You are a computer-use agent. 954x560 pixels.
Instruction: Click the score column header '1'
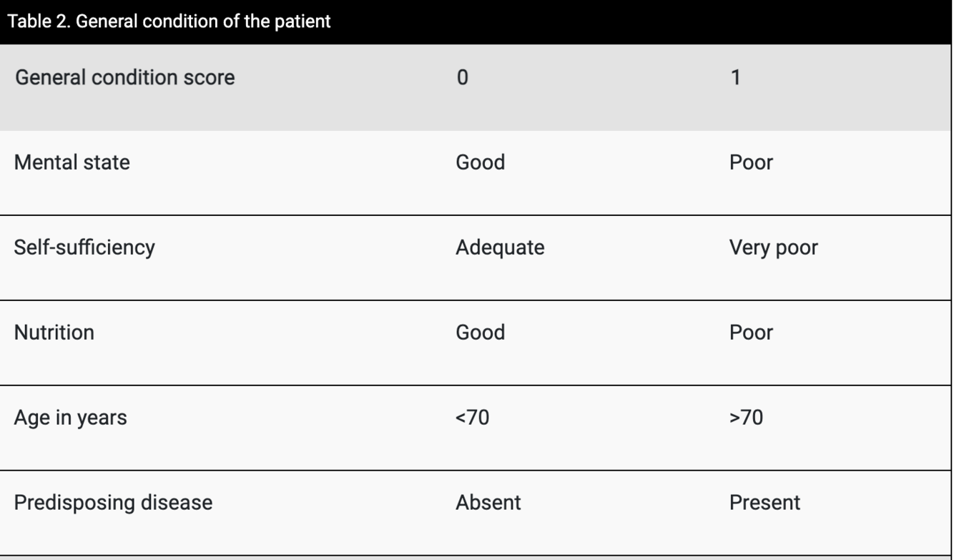tap(735, 77)
